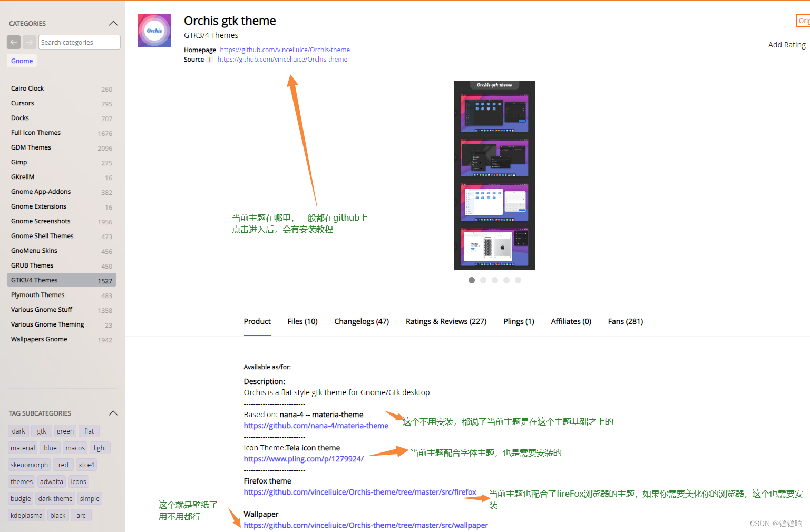Screen dimensions: 810x532
Task: Filter by the arc tag
Action: [x=81, y=515]
